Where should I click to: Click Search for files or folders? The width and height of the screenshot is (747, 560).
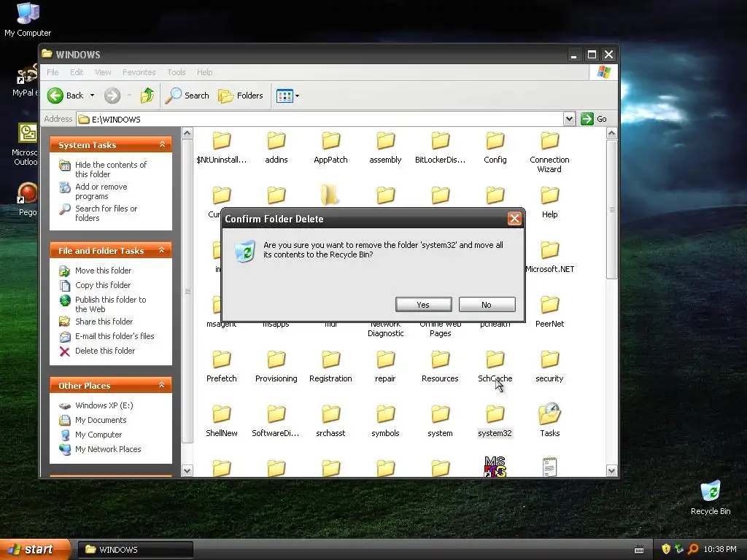click(106, 214)
